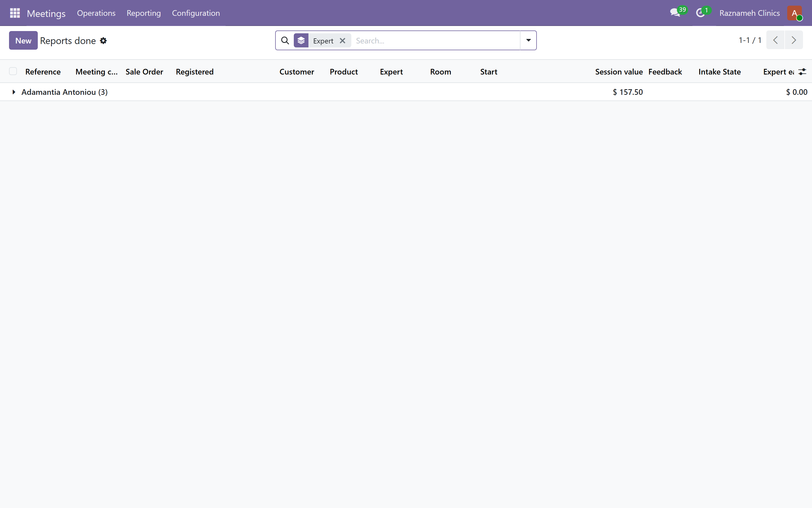812x508 pixels.
Task: Open the gear actions menu beside Reports done
Action: pyautogui.click(x=103, y=41)
